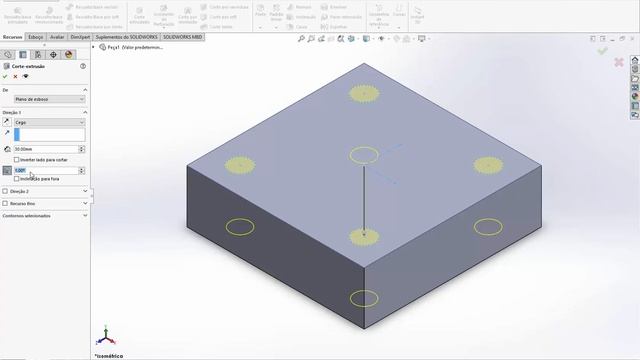The image size is (640, 360).
Task: Confirm feature with corner green checkmark
Action: coord(602,51)
